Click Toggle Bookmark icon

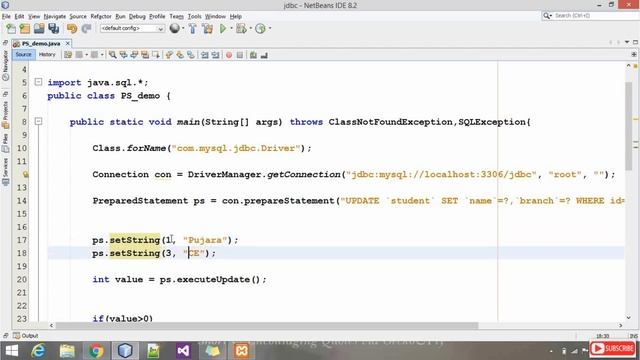tap(191, 55)
